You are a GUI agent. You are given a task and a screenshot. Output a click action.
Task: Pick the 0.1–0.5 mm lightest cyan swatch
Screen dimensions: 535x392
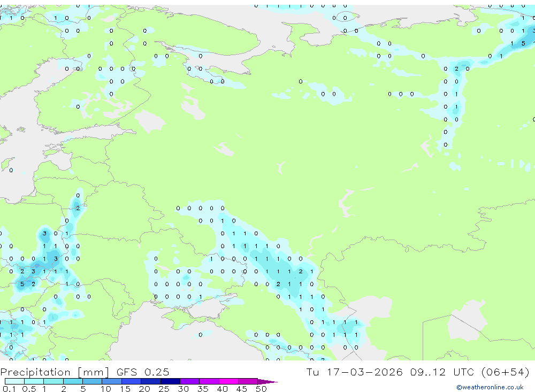point(14,381)
